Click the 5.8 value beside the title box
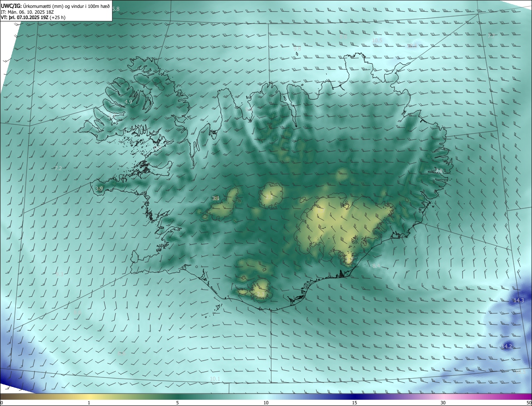This screenshot has height=406, width=532. coord(116,9)
